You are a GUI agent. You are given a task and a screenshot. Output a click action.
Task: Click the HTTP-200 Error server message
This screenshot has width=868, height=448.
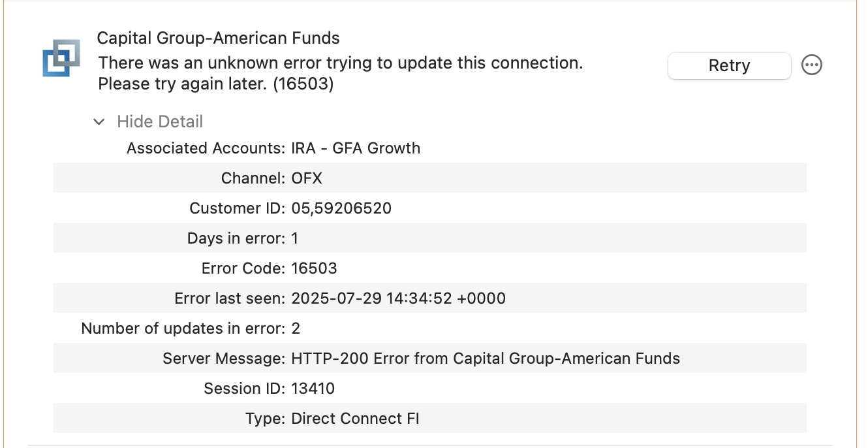pos(486,359)
